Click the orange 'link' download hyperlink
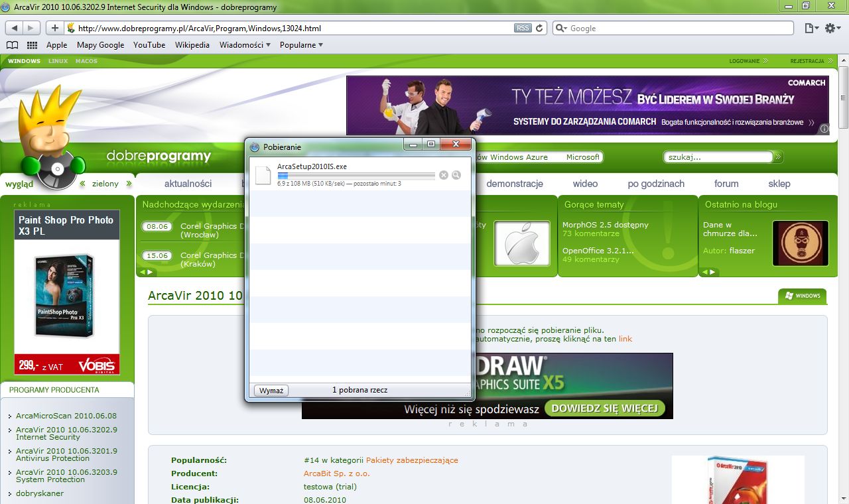This screenshot has height=504, width=849. tap(625, 339)
